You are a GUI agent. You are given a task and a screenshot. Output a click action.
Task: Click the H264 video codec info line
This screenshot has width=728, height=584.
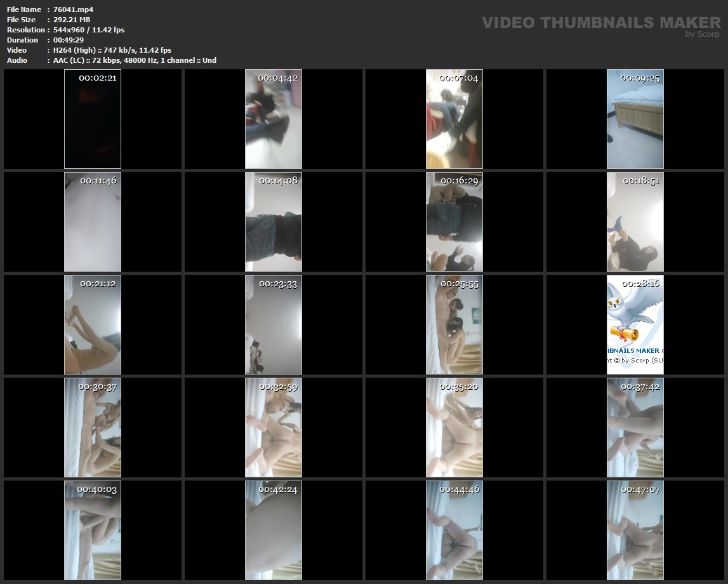pos(112,50)
